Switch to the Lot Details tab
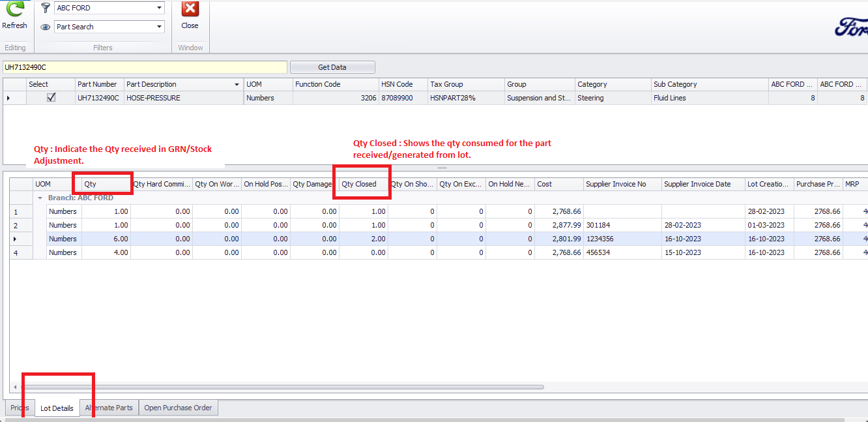 tap(57, 408)
